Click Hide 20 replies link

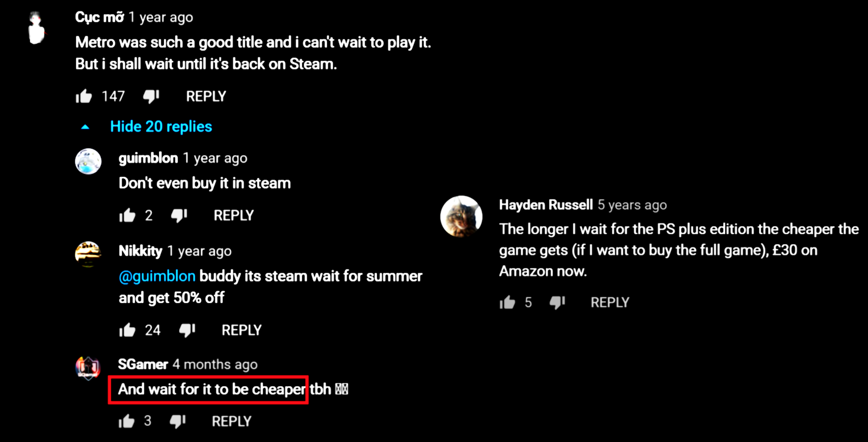pos(161,126)
